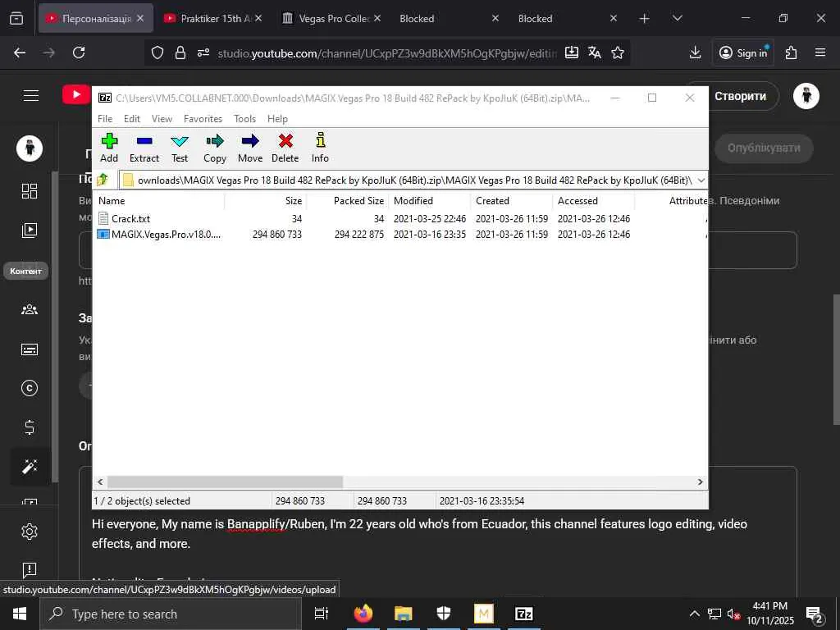Run Test on the archive
The image size is (840, 630).
pos(180,148)
